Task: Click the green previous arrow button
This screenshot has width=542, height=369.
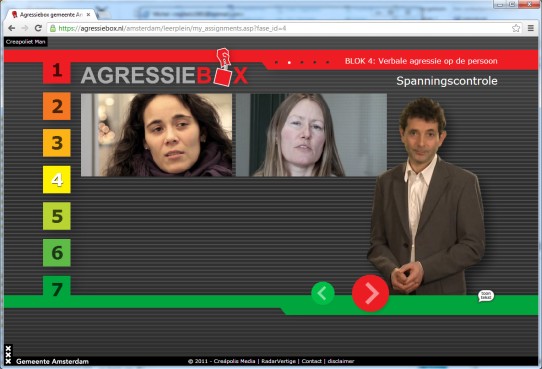Action: (x=323, y=293)
